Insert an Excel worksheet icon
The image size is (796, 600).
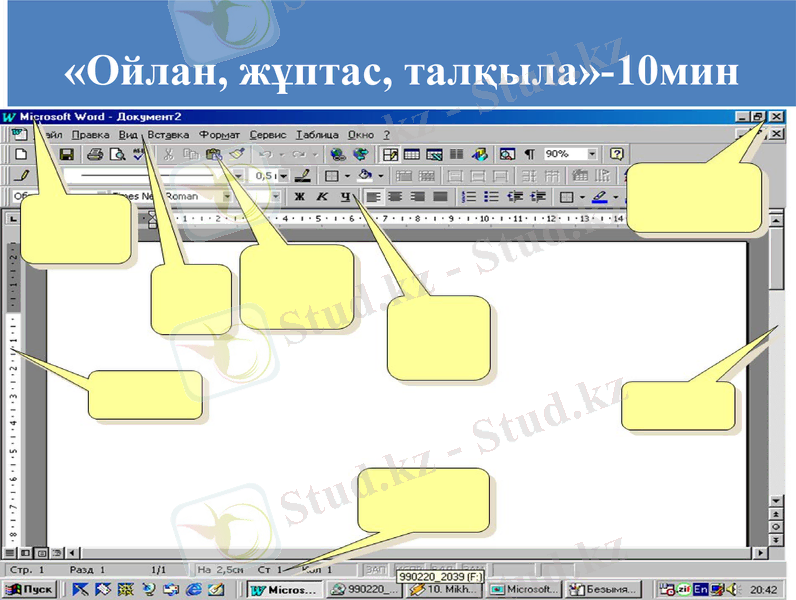pos(435,154)
